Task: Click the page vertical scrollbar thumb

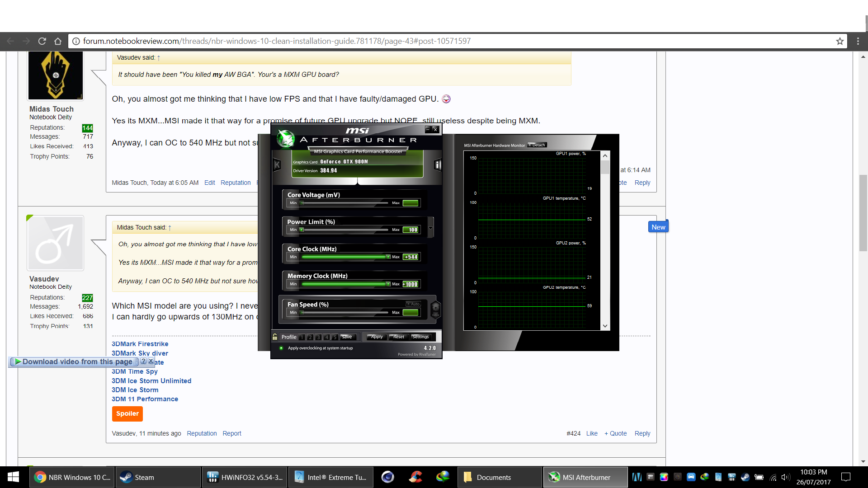Action: pyautogui.click(x=863, y=212)
